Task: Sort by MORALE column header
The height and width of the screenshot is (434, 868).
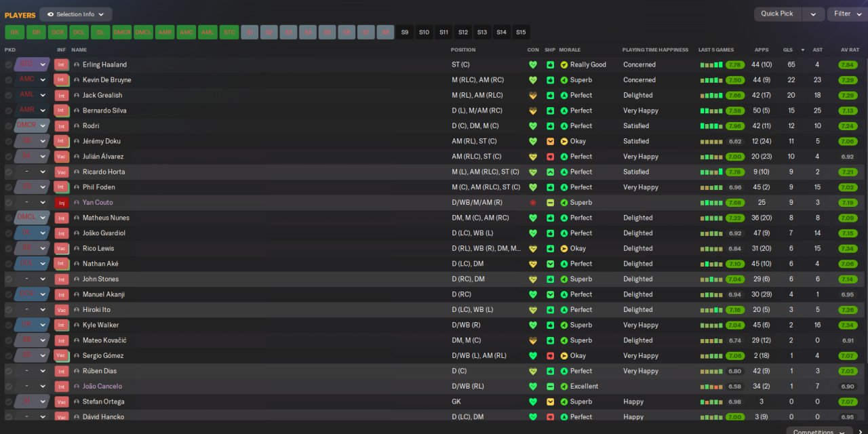Action: point(570,50)
